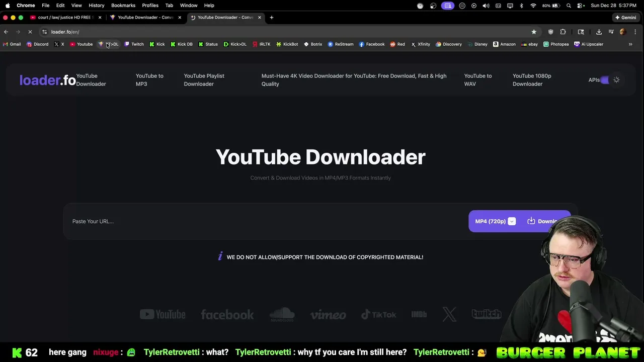Go to YouTube Playlist Downloader page

[204, 80]
